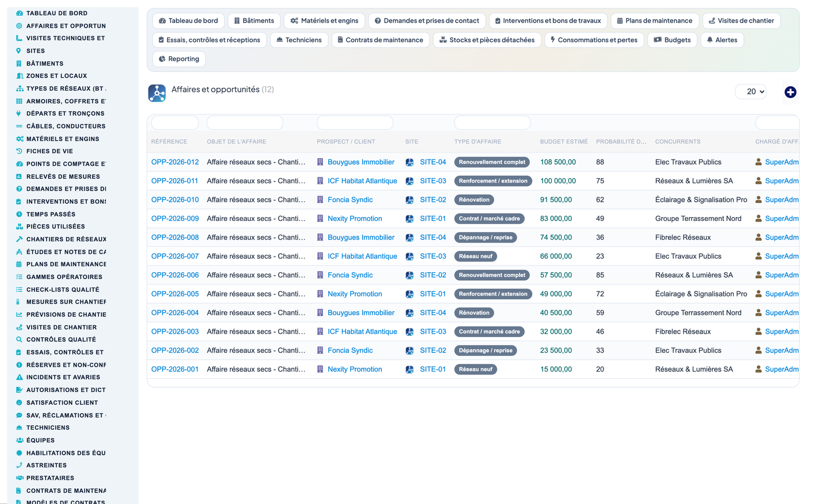The height and width of the screenshot is (504, 815).
Task: Open the page size dropdown showing 20
Action: tap(751, 91)
